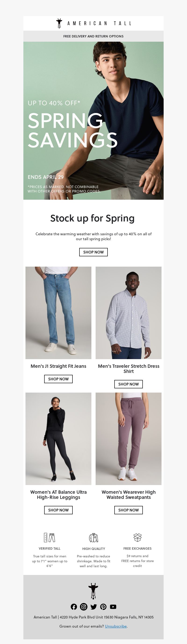
Task: Open the blue jeans product image
Action: pyautogui.click(x=58, y=313)
